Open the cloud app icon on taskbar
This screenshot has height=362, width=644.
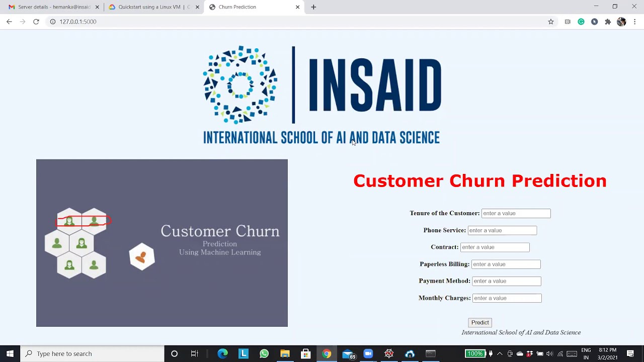[410, 353]
